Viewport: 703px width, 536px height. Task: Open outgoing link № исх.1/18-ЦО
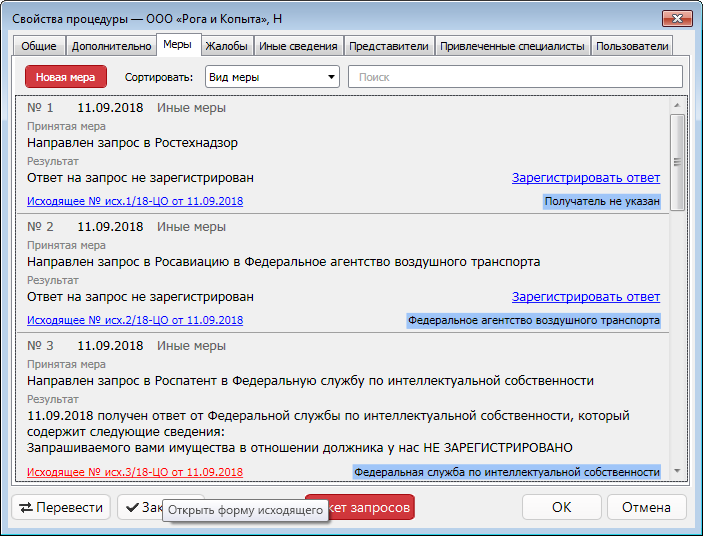click(135, 201)
